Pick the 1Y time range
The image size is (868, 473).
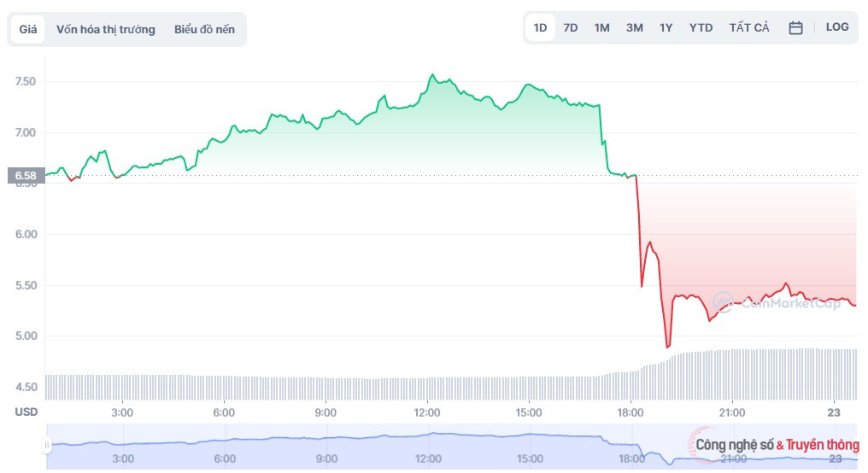click(x=666, y=28)
